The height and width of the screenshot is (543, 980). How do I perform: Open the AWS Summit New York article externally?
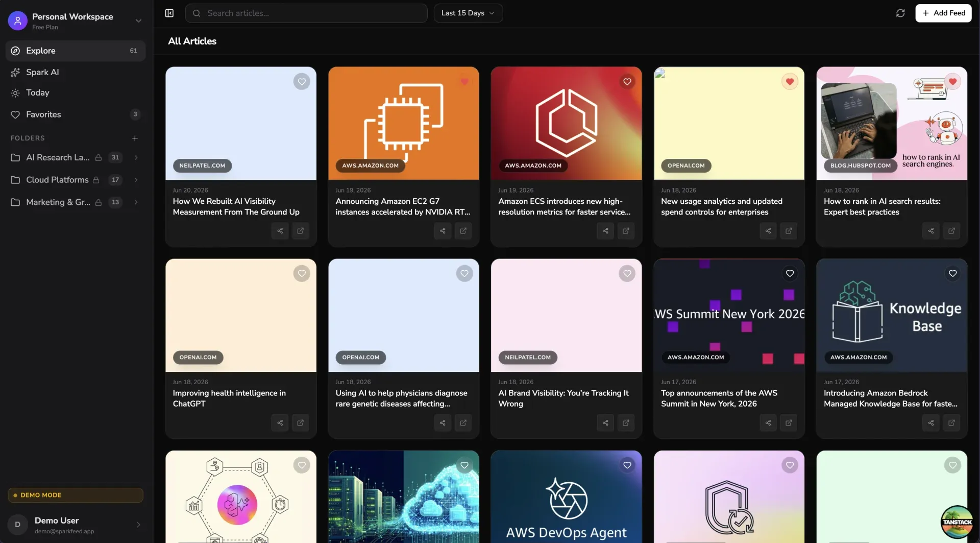coord(789,423)
